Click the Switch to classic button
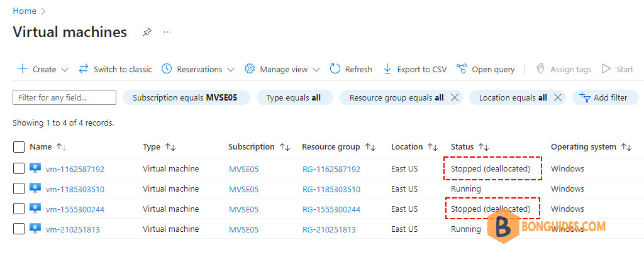Image resolution: width=644 pixels, height=267 pixels. pos(116,69)
